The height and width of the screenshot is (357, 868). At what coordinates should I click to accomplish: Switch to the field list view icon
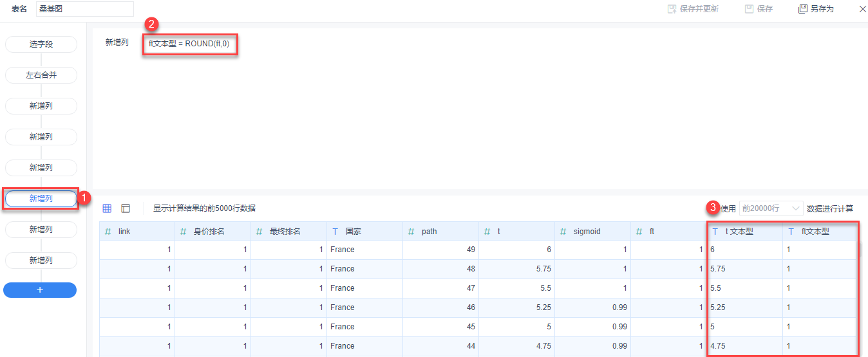126,208
